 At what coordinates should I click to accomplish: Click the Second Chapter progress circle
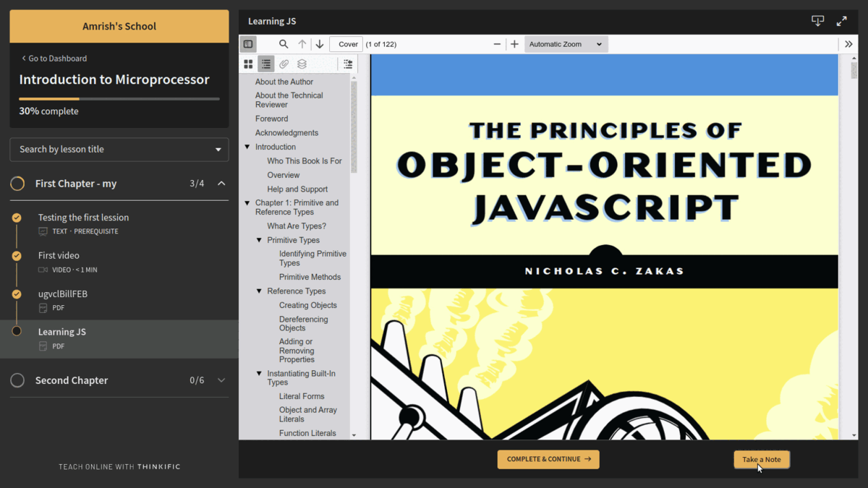coord(17,380)
